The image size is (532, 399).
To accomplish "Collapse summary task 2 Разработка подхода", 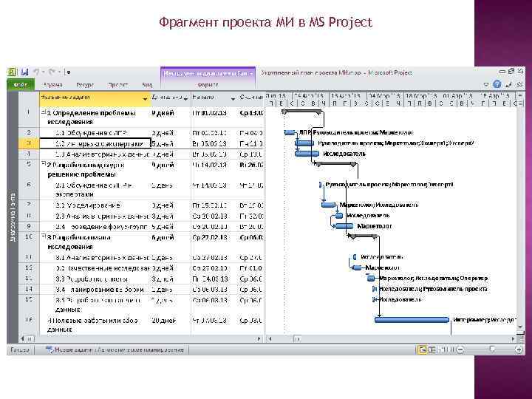I will click(43, 164).
